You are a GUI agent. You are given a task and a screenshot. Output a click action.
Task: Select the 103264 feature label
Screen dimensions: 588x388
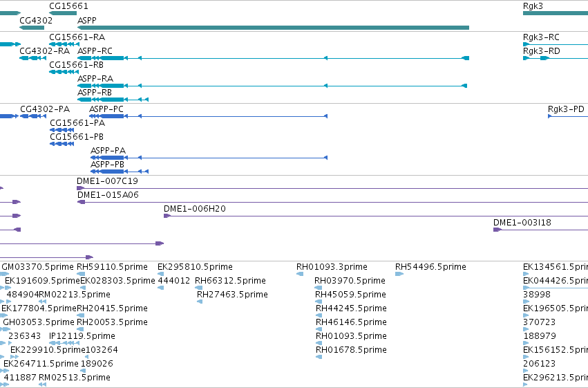(x=102, y=350)
